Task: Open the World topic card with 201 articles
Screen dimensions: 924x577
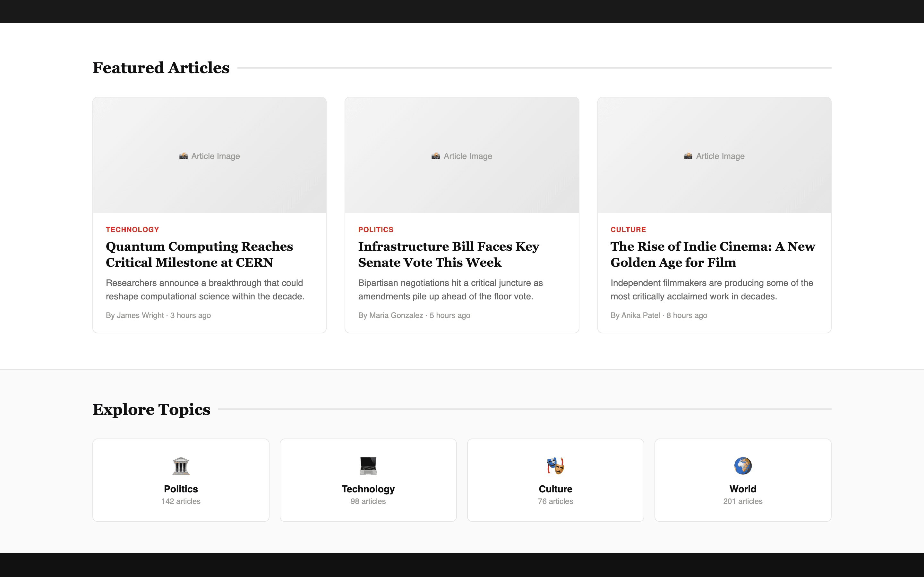Action: 743,480
